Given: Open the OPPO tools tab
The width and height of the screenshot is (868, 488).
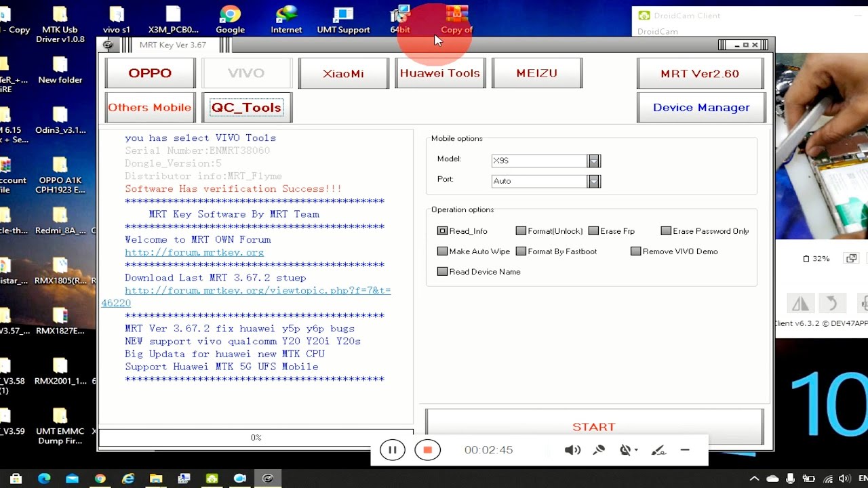Looking at the screenshot, I should pyautogui.click(x=150, y=73).
